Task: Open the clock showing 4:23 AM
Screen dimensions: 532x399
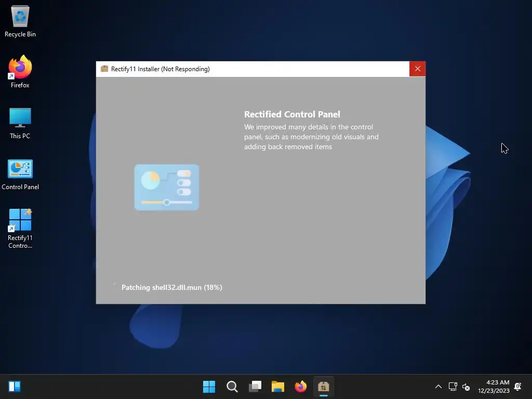Action: tap(494, 387)
